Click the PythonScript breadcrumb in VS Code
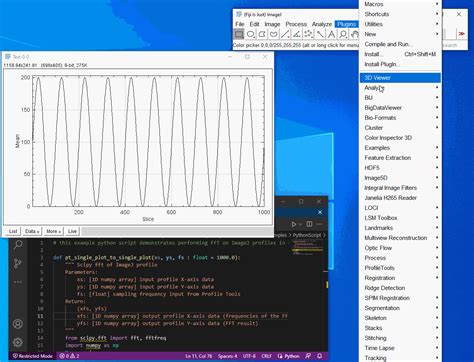The height and width of the screenshot is (362, 474). [x=307, y=235]
